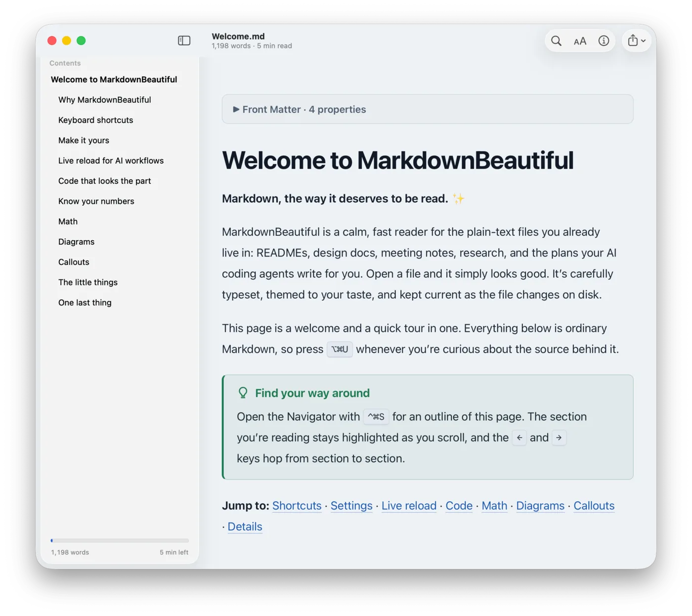Follow the 'Shortcuts' jump link

coord(297,506)
